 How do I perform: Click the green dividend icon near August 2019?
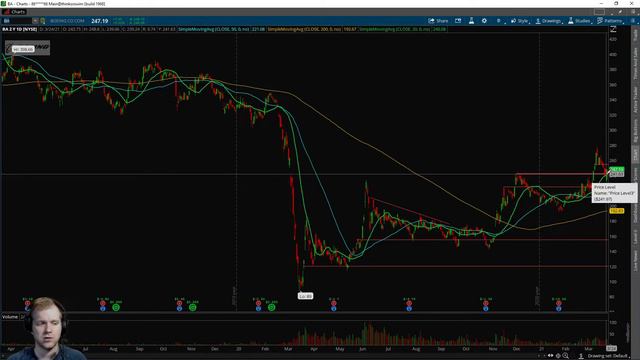point(116,307)
